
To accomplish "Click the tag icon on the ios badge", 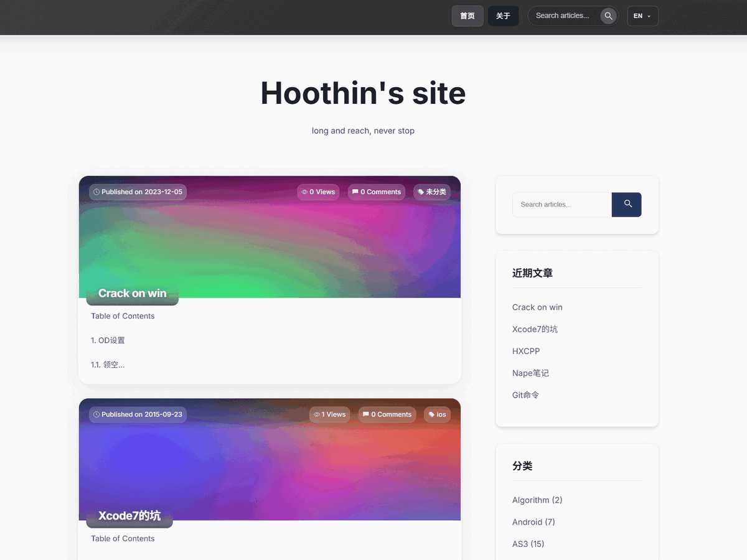I will pos(430,414).
